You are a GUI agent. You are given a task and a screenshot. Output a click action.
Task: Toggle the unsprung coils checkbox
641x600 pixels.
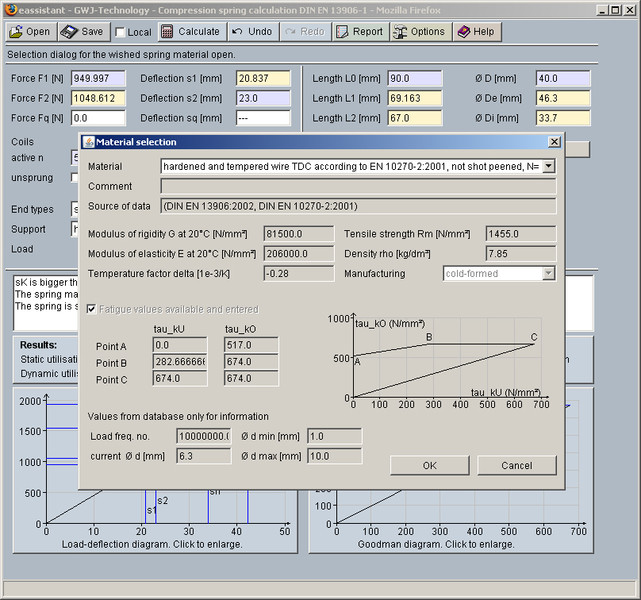tap(76, 177)
